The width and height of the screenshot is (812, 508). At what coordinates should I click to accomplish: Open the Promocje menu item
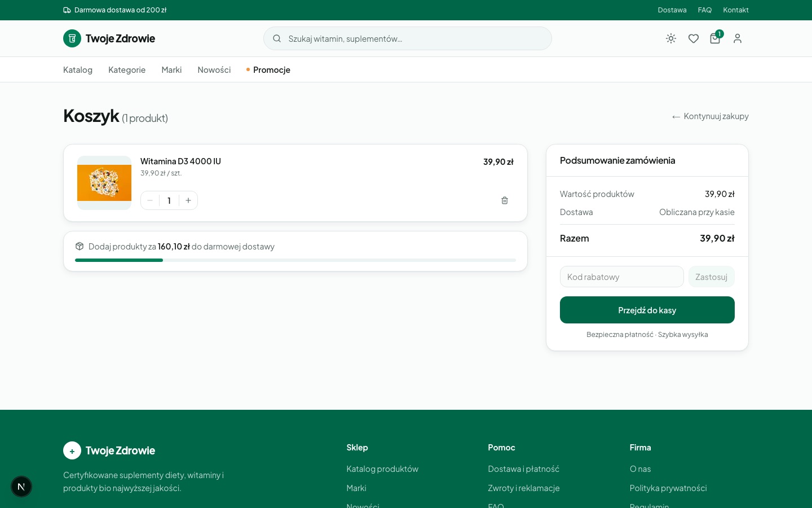(268, 70)
